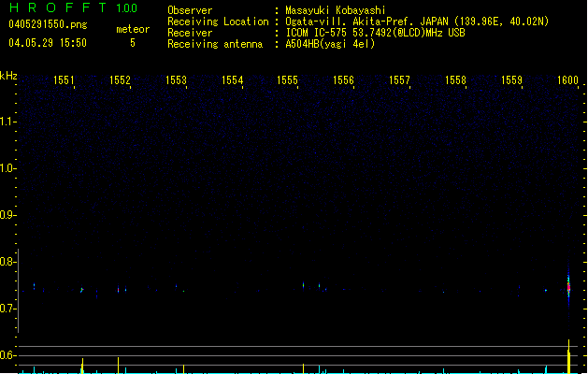This screenshot has height=374, width=588.
Task: Click the strong red meteor echo near 1600
Action: pos(568,287)
